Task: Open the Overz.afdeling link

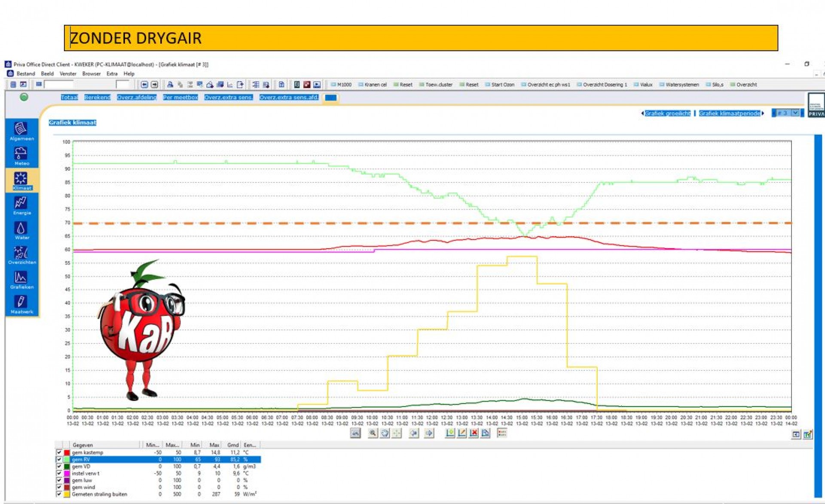Action: pos(137,97)
